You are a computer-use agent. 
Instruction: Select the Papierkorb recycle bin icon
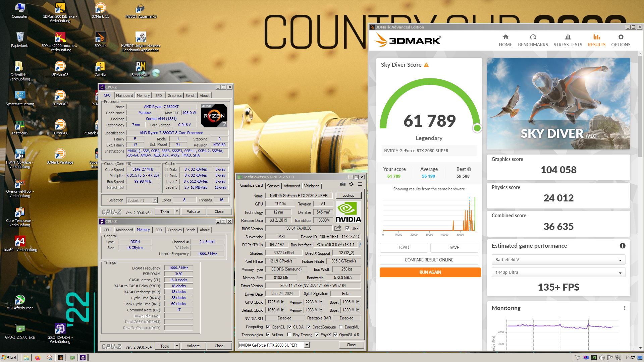pyautogui.click(x=20, y=39)
